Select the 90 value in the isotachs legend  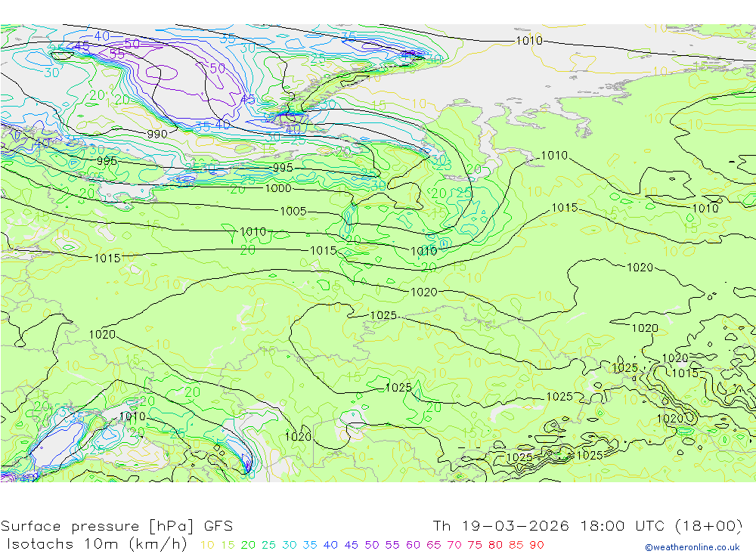tap(537, 545)
